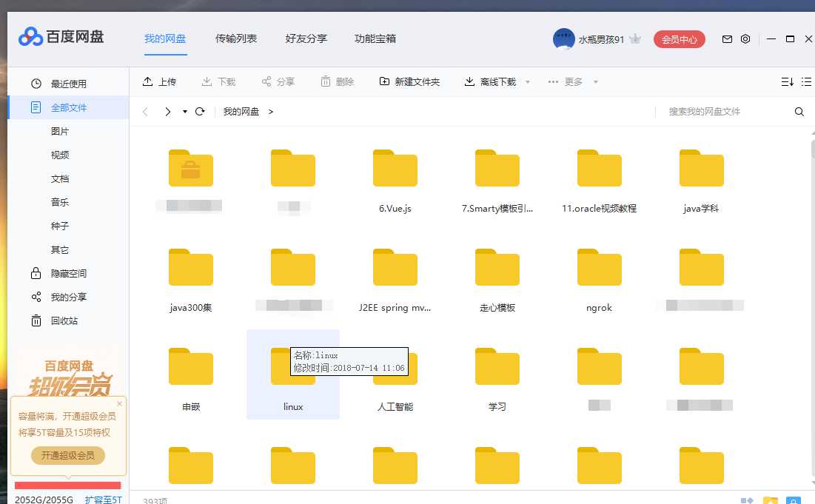
Task: Click the 删除 delete button
Action: coord(337,81)
